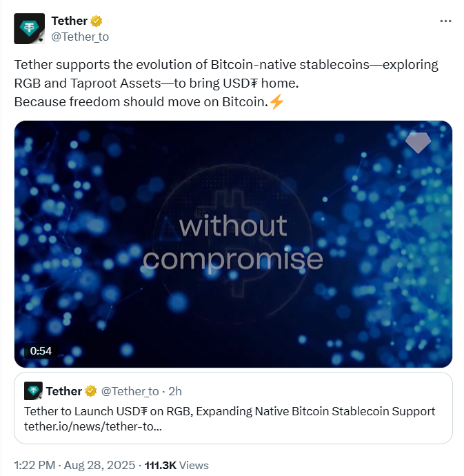This screenshot has width=464, height=476.
Task: Click the verified badge in the quoted tweet
Action: (90, 391)
